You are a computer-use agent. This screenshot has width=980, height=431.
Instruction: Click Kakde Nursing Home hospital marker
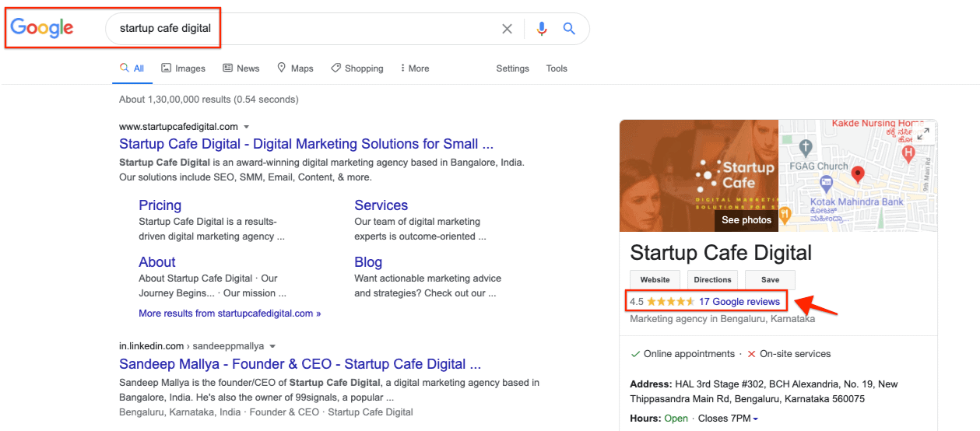click(907, 154)
